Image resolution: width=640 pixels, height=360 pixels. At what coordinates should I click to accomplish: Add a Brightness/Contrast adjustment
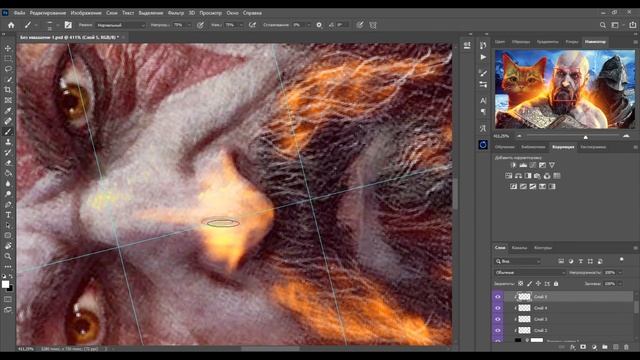coord(513,165)
